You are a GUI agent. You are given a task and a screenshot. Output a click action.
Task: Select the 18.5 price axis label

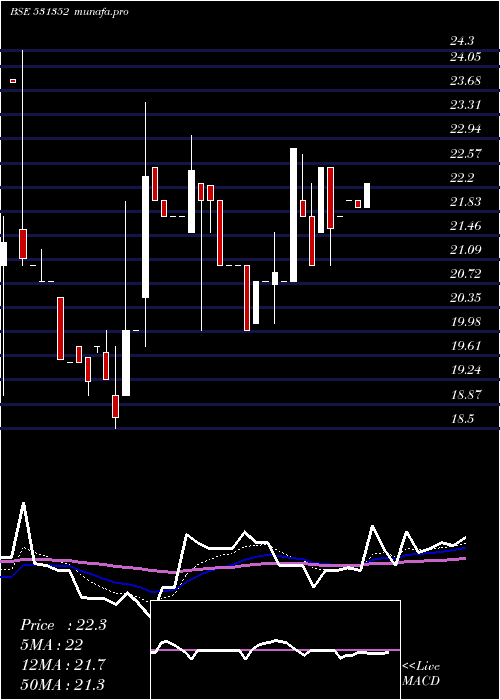coord(462,419)
